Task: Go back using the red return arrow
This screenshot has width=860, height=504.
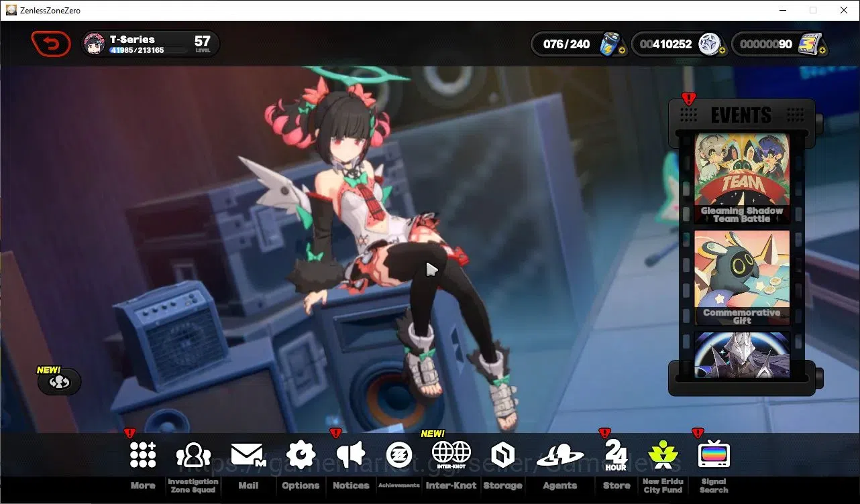Action: pos(51,44)
